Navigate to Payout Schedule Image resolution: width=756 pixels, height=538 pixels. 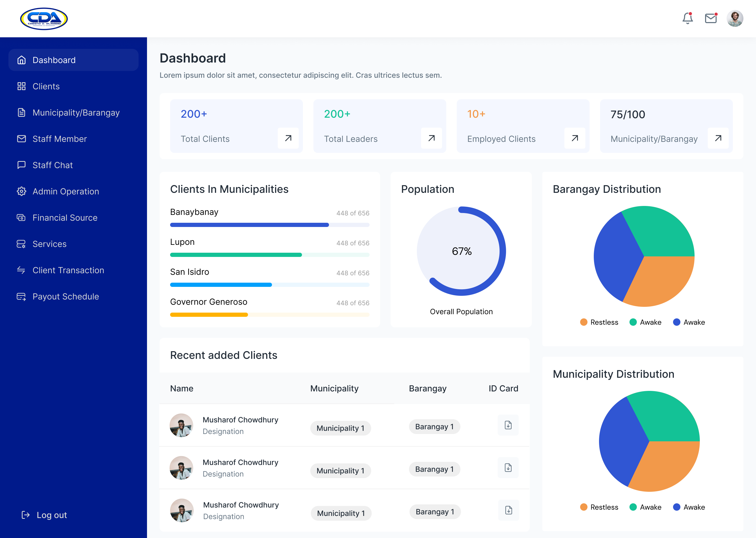coord(66,297)
